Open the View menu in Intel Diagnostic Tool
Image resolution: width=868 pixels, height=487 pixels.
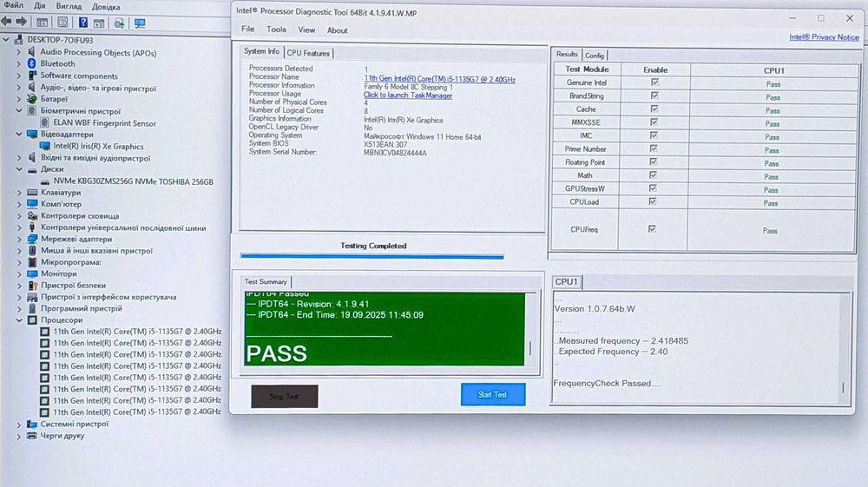306,30
